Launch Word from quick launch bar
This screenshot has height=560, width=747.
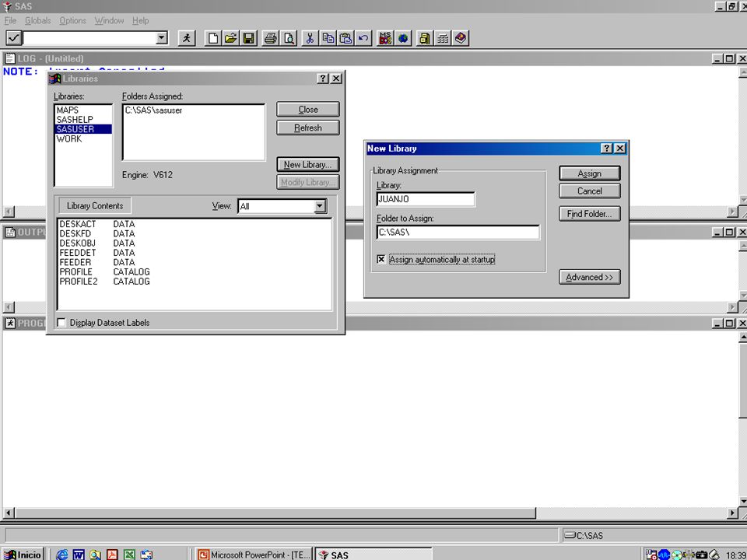(x=79, y=555)
